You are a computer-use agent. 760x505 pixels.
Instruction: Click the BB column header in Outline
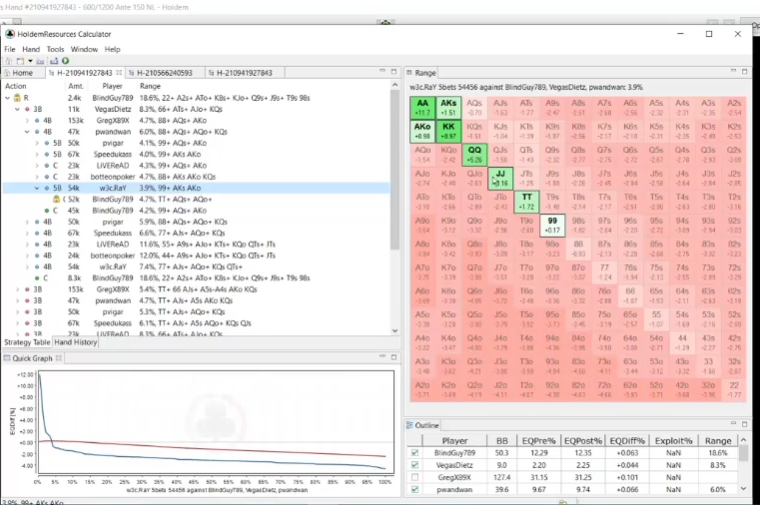click(x=502, y=441)
